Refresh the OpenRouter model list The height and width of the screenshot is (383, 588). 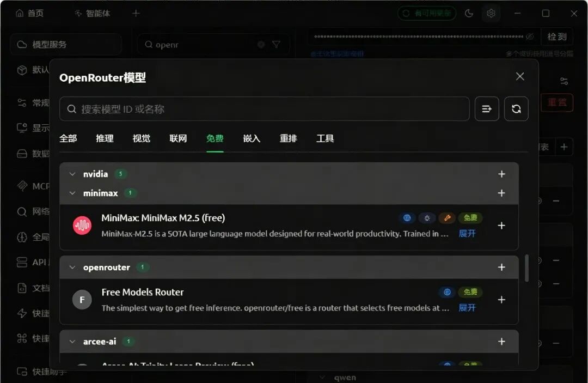pyautogui.click(x=516, y=109)
